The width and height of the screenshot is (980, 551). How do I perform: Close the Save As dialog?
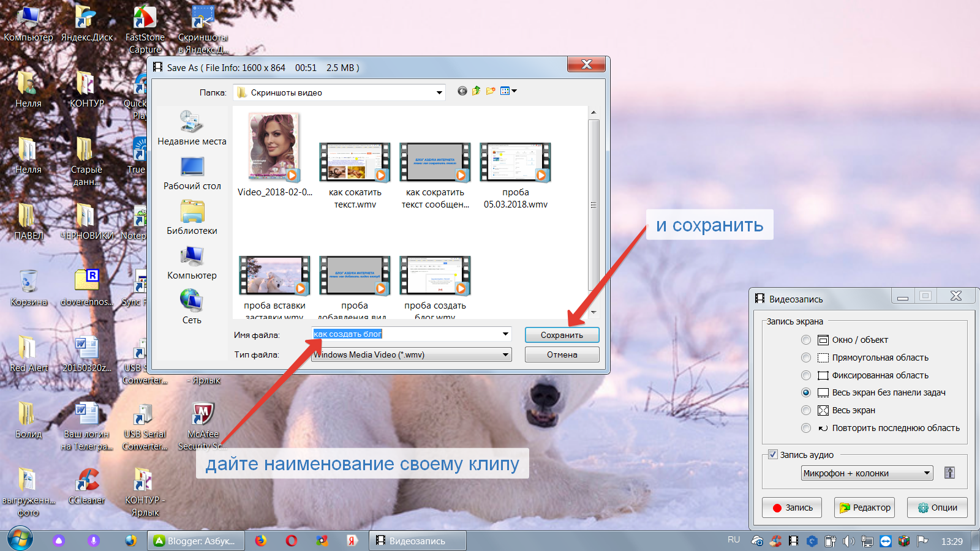coord(586,64)
